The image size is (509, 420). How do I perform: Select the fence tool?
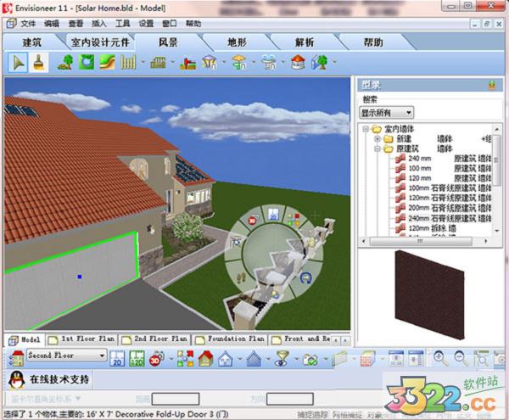click(128, 62)
